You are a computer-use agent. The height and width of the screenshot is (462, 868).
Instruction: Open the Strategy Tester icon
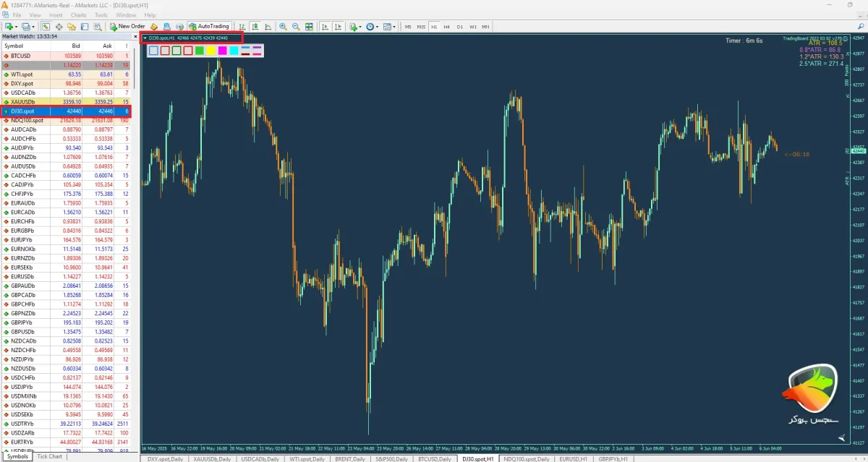tap(98, 26)
